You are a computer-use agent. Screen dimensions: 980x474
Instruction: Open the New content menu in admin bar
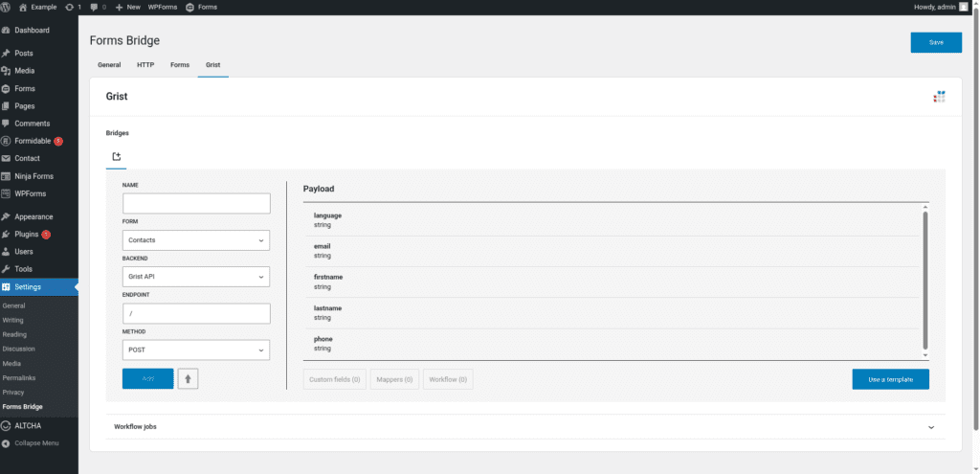tap(128, 7)
